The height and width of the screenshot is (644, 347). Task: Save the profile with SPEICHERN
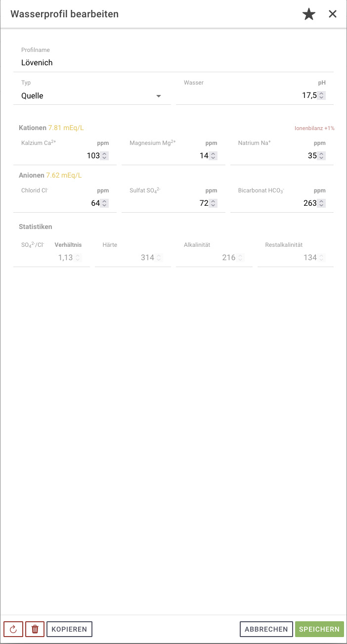[319, 629]
